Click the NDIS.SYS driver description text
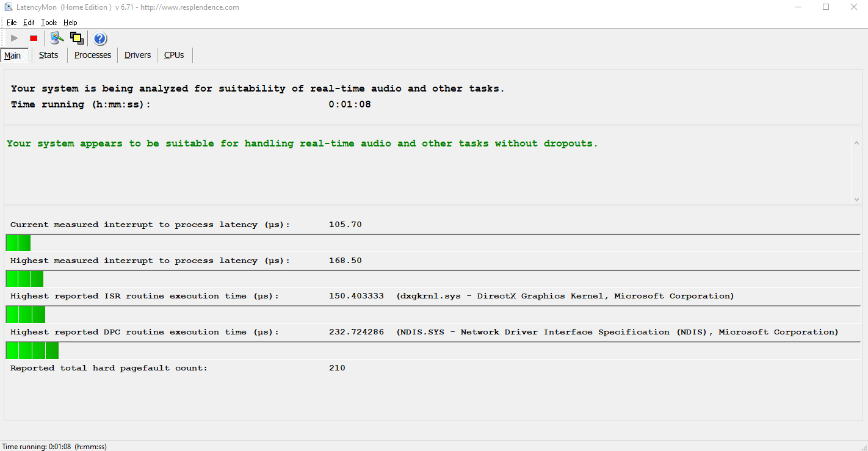 [617, 332]
